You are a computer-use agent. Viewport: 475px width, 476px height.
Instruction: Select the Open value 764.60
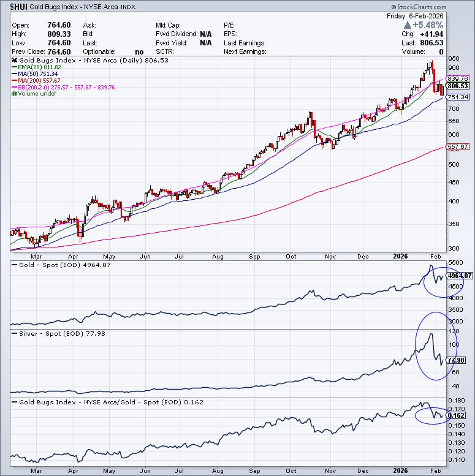pyautogui.click(x=59, y=25)
